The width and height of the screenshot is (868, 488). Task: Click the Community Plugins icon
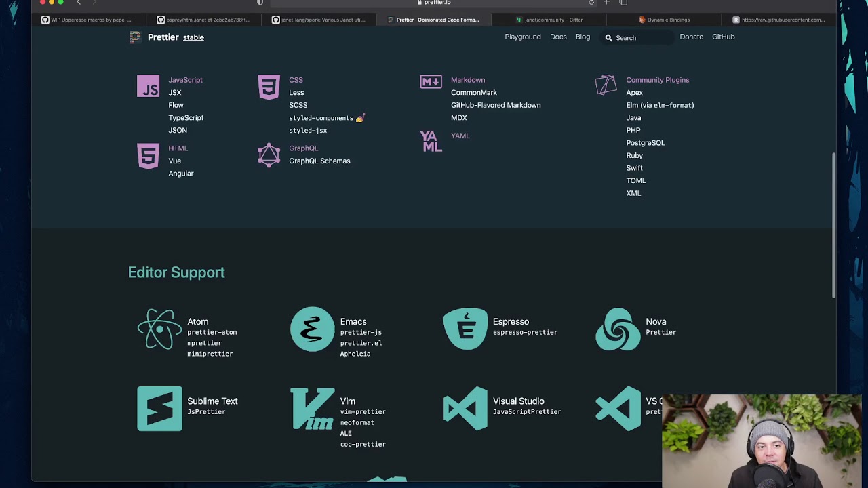pos(606,85)
